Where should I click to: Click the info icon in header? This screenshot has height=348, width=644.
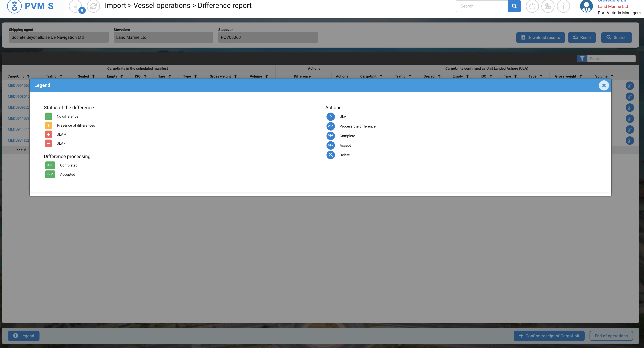click(x=563, y=6)
